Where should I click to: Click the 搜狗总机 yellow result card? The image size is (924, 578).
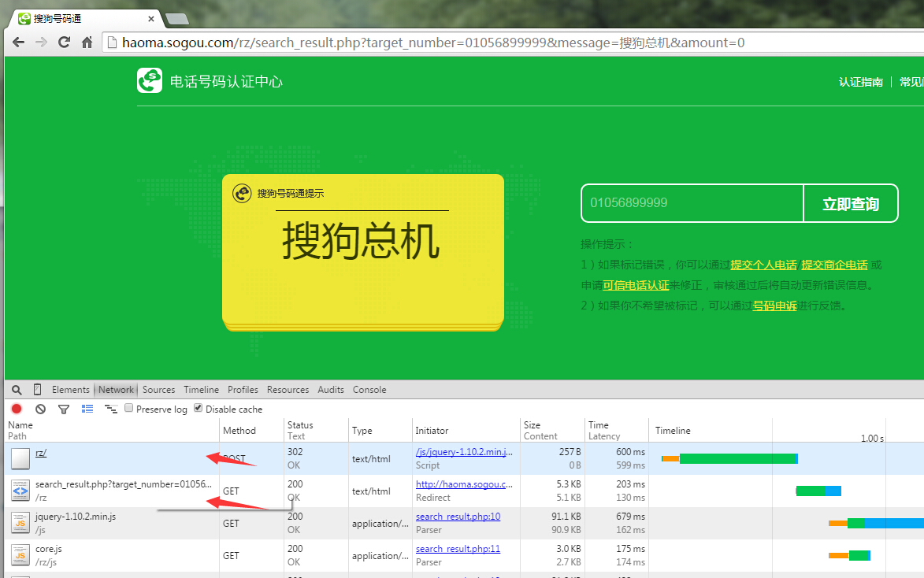[x=363, y=252]
